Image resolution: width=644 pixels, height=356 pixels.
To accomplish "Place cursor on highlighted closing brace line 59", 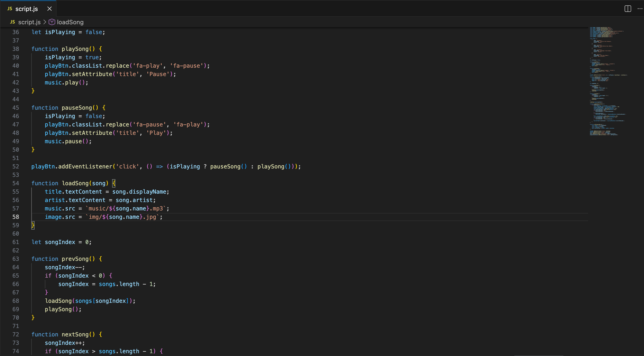I will [33, 225].
